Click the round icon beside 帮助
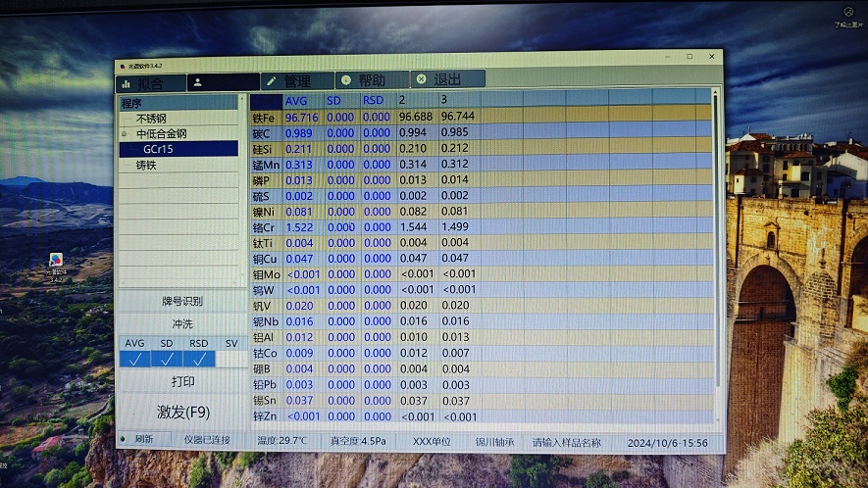This screenshot has width=868, height=488. (345, 80)
